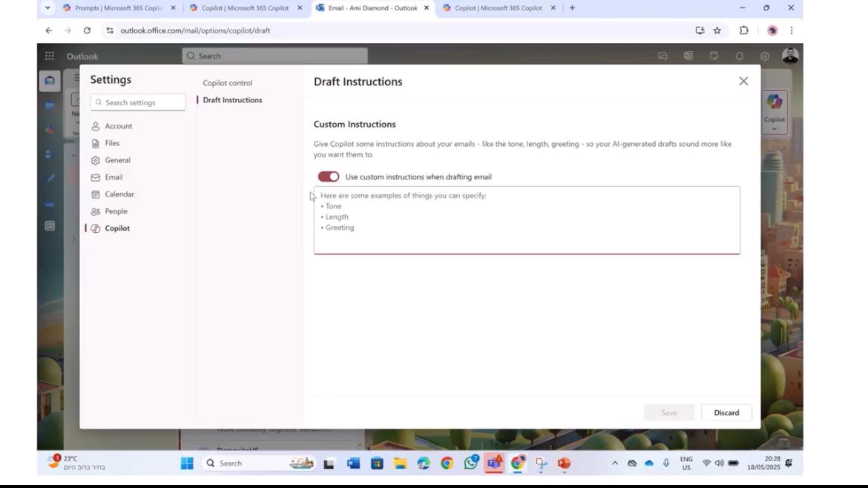Open the account profile picture in Outlook
The width and height of the screenshot is (868, 488).
click(790, 56)
